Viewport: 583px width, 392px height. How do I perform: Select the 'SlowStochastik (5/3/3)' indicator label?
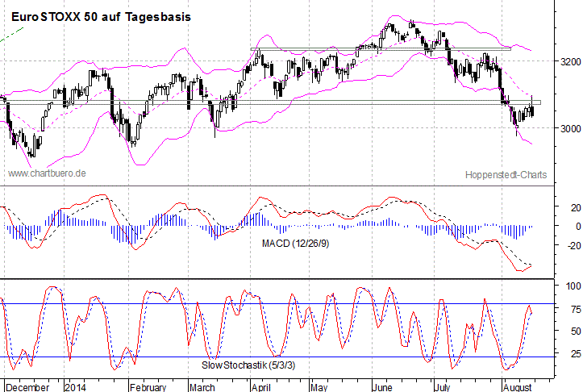tap(248, 365)
